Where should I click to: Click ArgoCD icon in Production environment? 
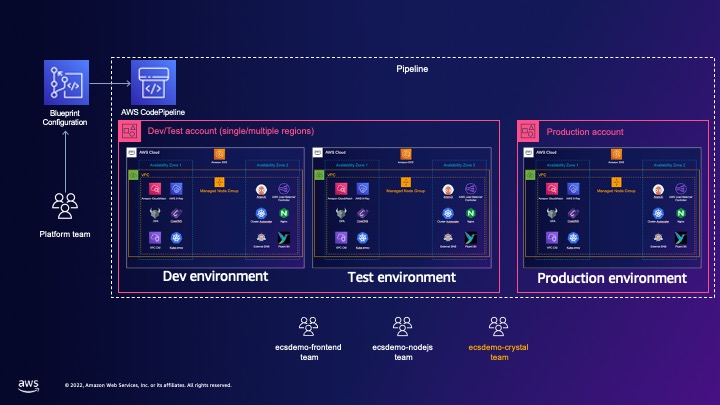point(658,190)
